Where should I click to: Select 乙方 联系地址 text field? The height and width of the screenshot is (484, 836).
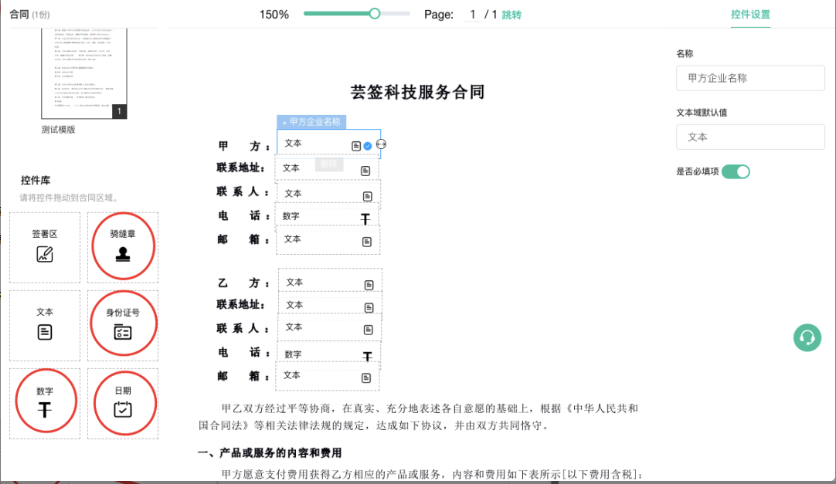[x=329, y=305]
